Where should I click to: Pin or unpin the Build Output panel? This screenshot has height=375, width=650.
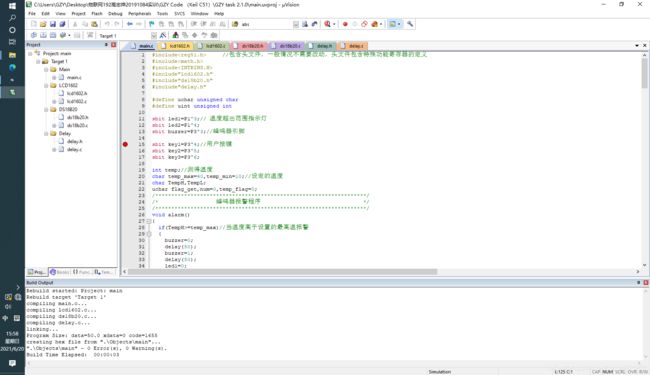638,283
